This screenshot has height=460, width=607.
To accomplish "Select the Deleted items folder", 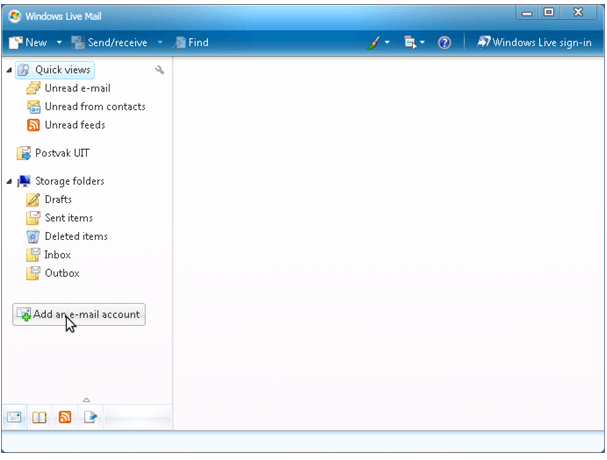I will [x=75, y=236].
